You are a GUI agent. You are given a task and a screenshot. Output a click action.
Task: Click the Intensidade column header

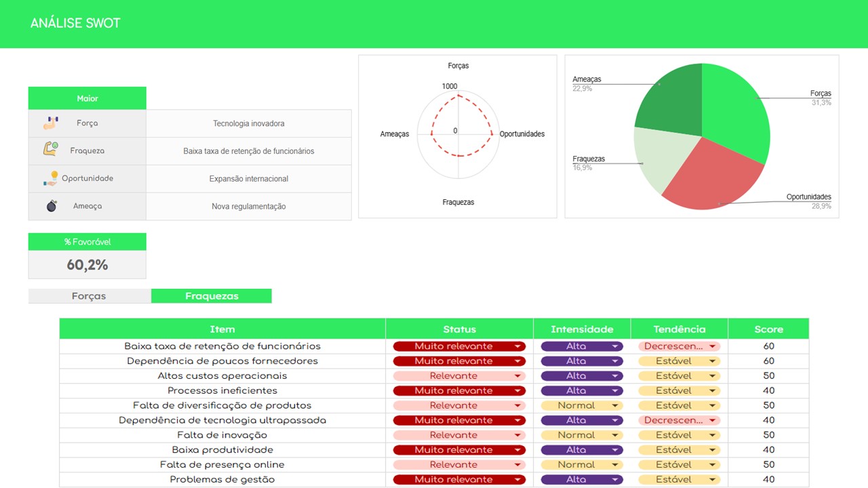pyautogui.click(x=582, y=329)
